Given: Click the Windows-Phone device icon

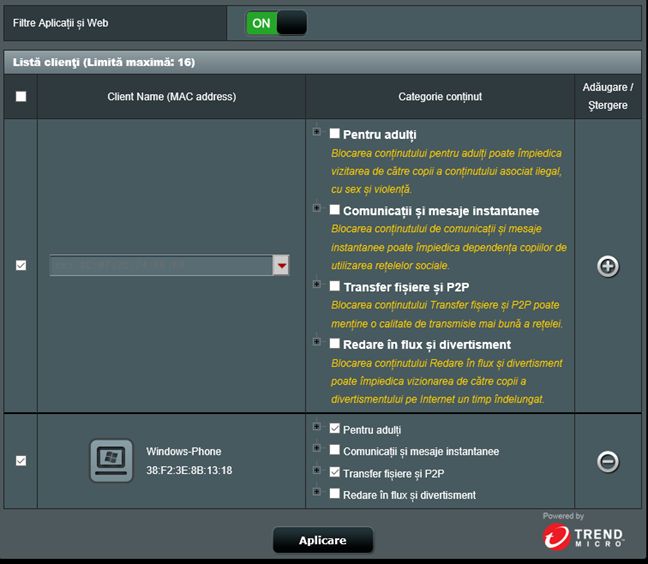Looking at the screenshot, I should click(x=111, y=460).
